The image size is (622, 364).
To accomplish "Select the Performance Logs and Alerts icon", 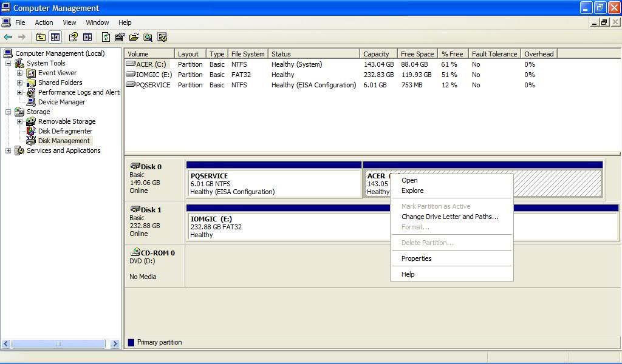I will (x=31, y=92).
